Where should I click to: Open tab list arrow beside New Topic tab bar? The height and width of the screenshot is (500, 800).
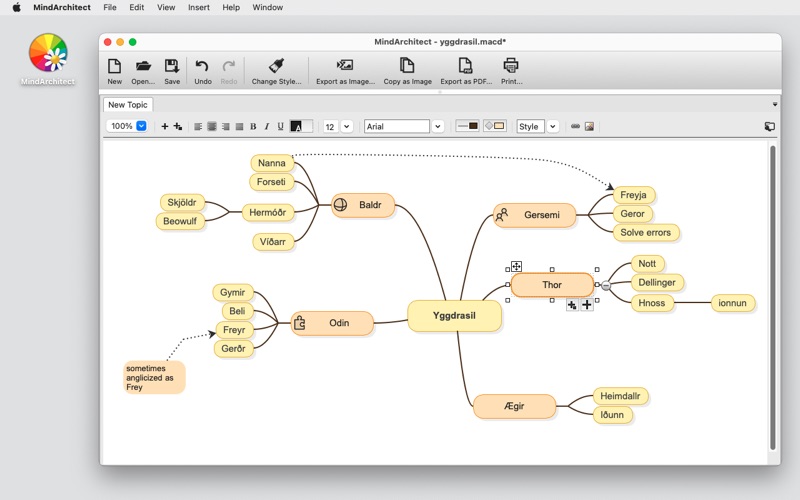click(x=774, y=104)
